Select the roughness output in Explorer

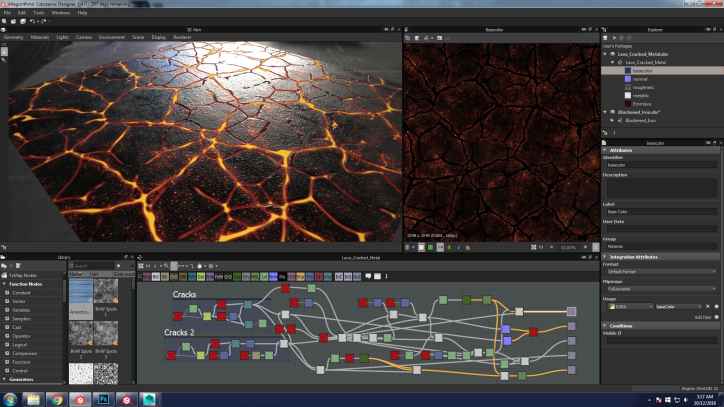(642, 87)
